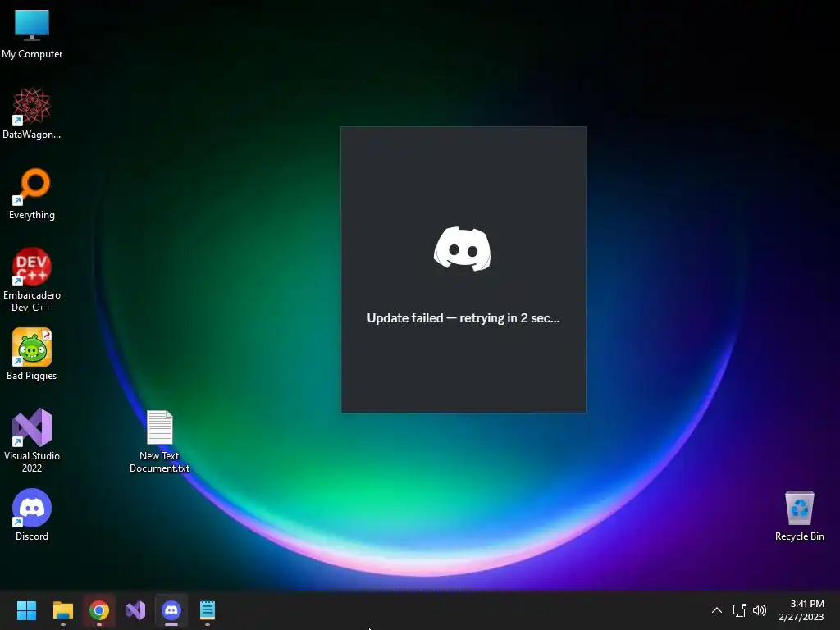
Task: Switch to Notepad in the taskbar
Action: 208,610
